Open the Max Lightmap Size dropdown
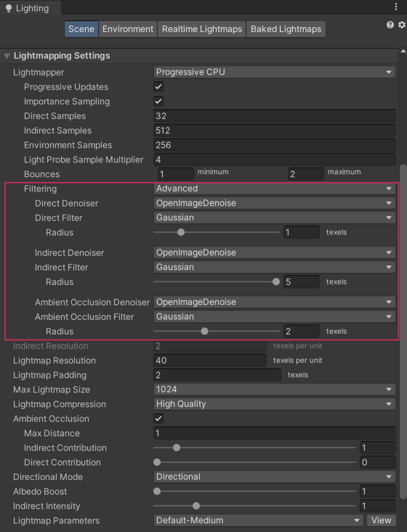This screenshot has height=532, width=407. [x=274, y=389]
